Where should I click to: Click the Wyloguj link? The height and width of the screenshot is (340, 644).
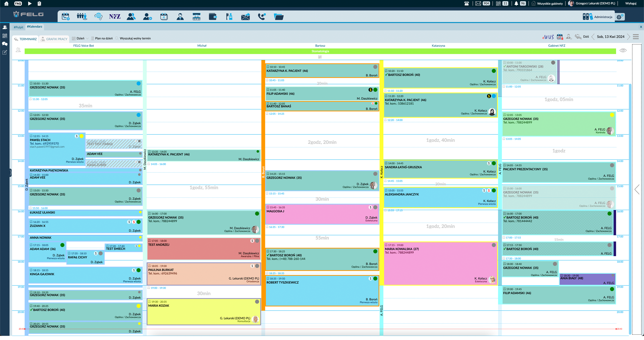point(630,3)
